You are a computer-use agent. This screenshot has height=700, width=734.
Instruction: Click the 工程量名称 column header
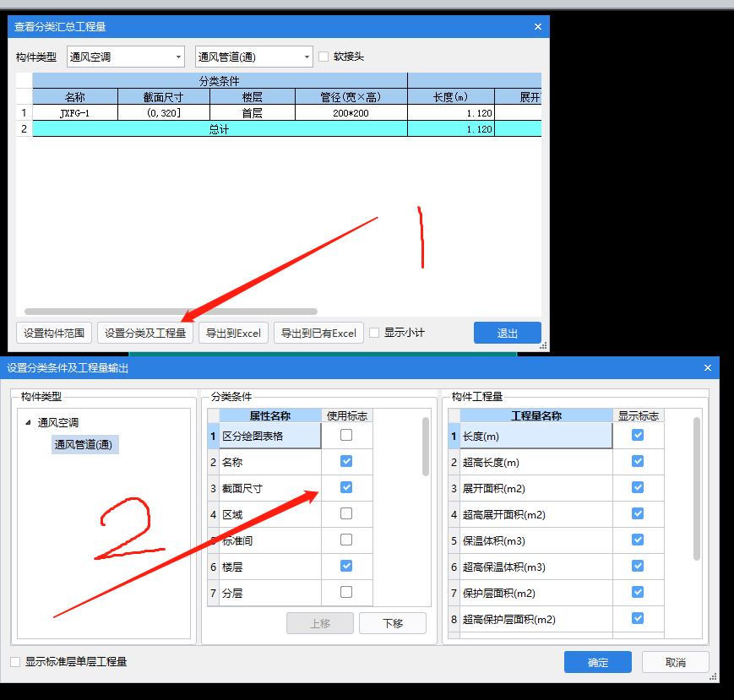coord(536,415)
